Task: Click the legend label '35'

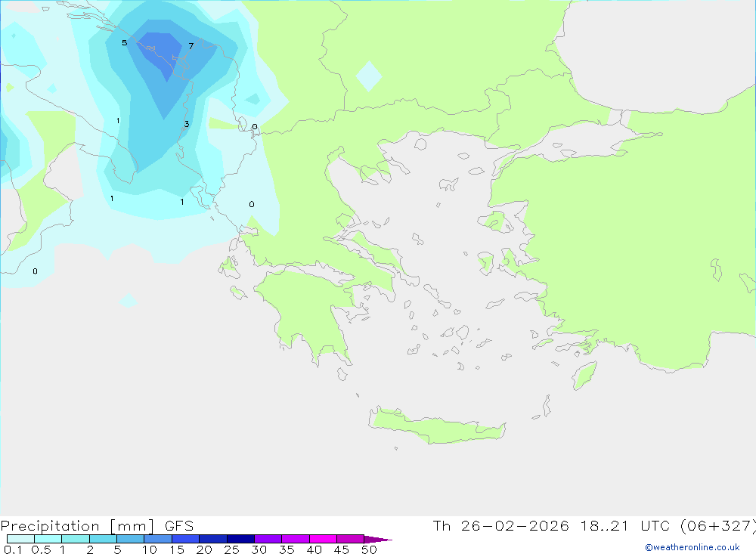Action: [x=287, y=549]
